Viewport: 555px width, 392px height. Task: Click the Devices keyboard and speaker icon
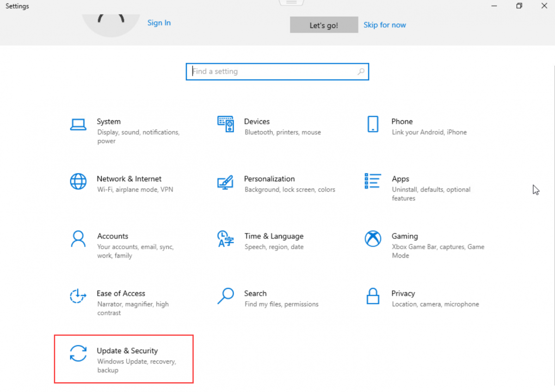tap(225, 124)
